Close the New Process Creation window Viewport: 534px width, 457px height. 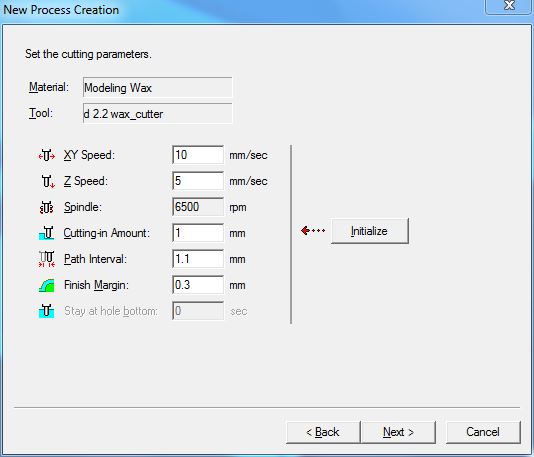pos(509,6)
